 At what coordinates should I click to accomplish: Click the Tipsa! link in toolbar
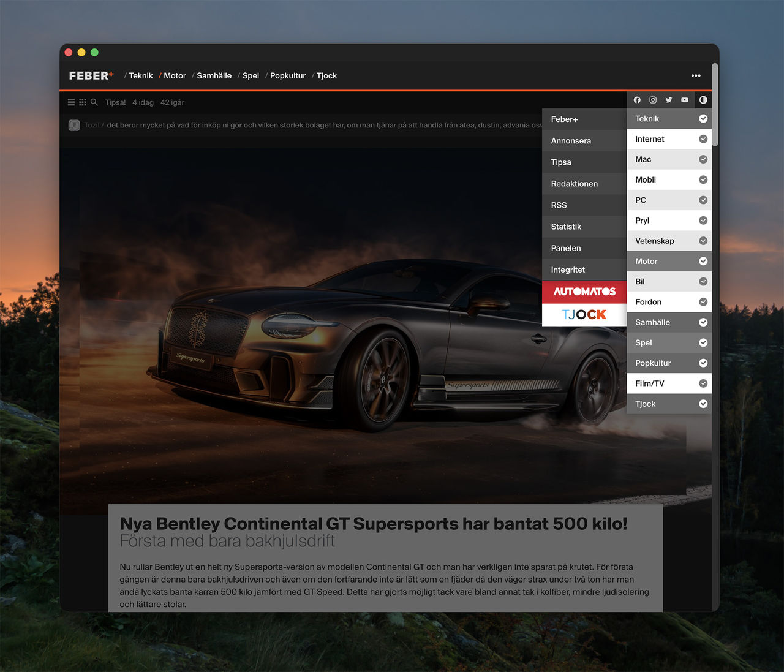115,103
